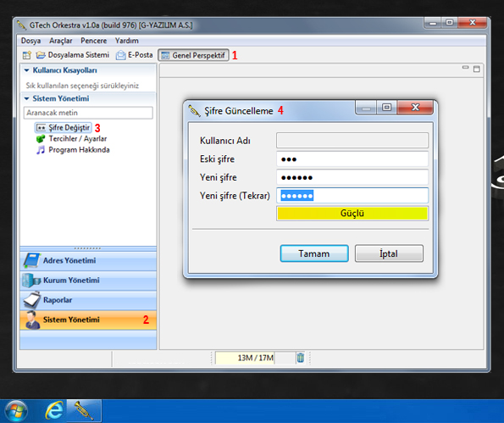Click the İptal button
Image resolution: width=504 pixels, height=423 pixels.
(x=389, y=253)
